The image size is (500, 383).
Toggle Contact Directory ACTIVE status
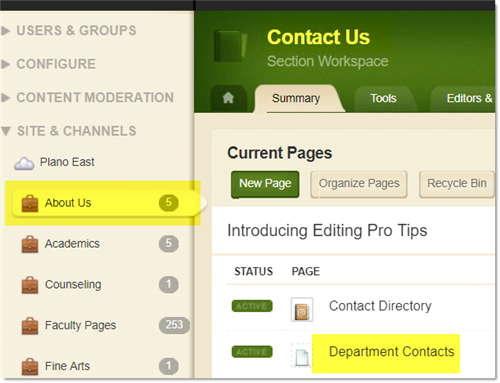coord(252,306)
